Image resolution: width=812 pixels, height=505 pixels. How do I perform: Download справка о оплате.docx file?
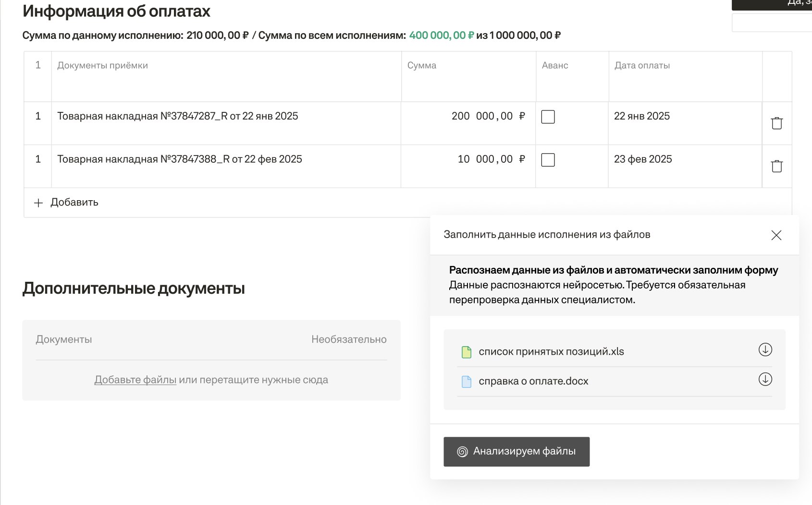pos(765,380)
